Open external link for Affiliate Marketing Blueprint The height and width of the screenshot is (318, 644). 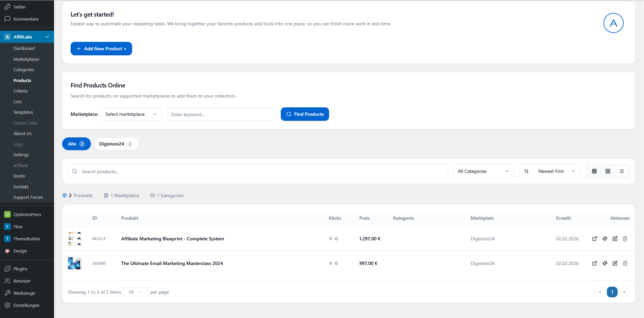pos(594,239)
